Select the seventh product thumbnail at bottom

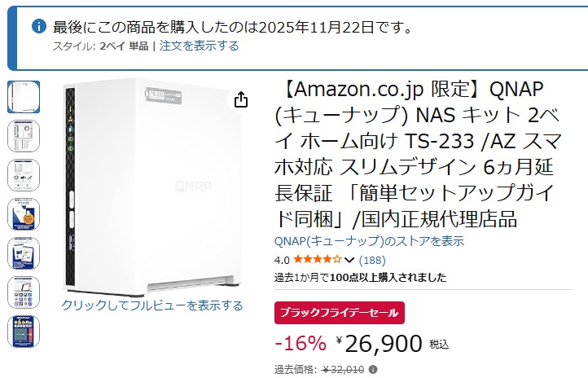(24, 332)
